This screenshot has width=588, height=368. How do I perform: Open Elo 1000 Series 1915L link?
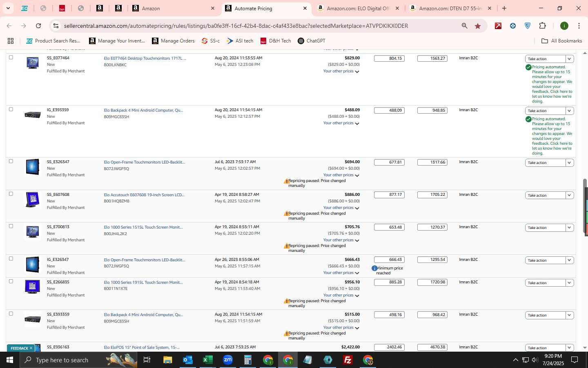pos(143,282)
